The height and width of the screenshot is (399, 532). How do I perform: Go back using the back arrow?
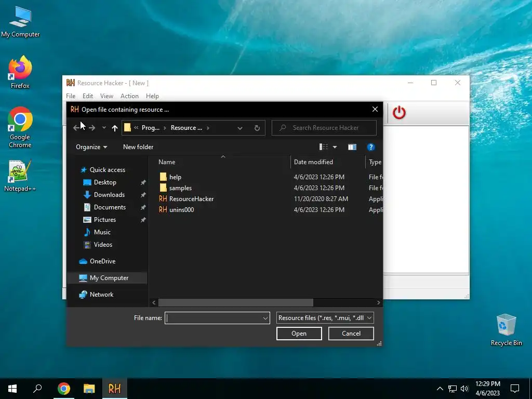click(77, 128)
